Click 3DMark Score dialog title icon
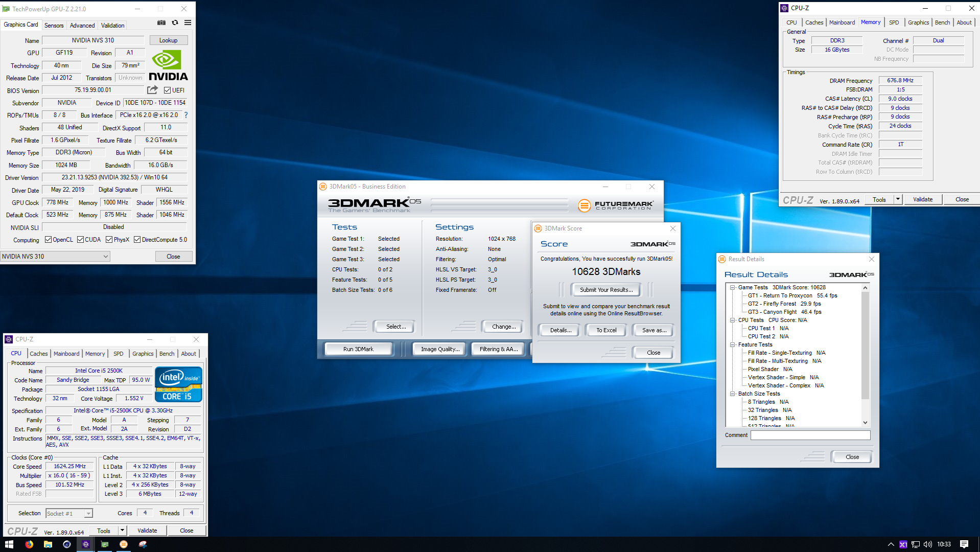 538,228
